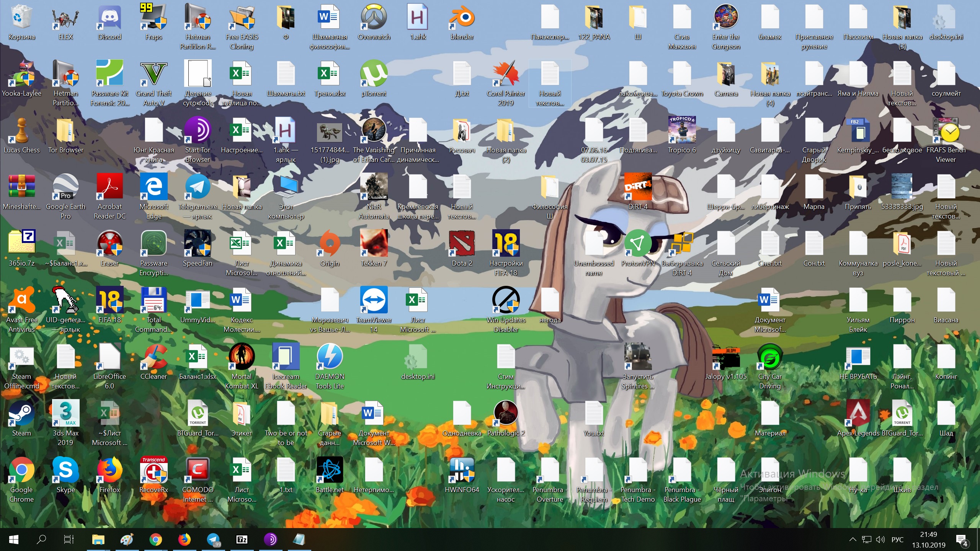Click the Windows Start button
Image resolution: width=980 pixels, height=551 pixels.
click(14, 540)
